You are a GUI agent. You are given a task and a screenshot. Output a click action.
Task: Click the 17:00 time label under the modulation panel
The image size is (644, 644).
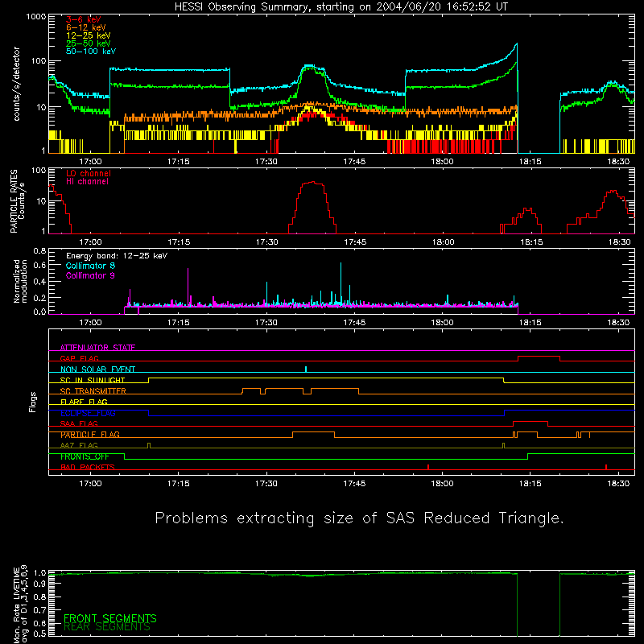90,323
